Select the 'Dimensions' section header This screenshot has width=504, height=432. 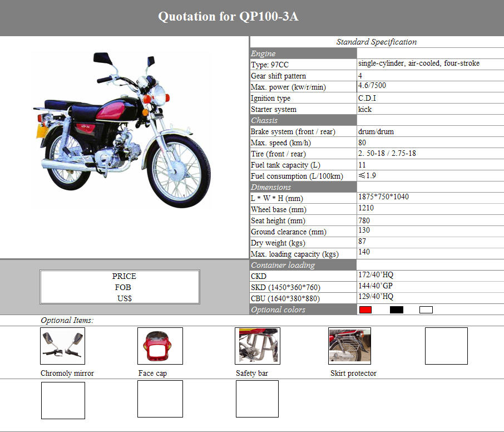pos(303,187)
